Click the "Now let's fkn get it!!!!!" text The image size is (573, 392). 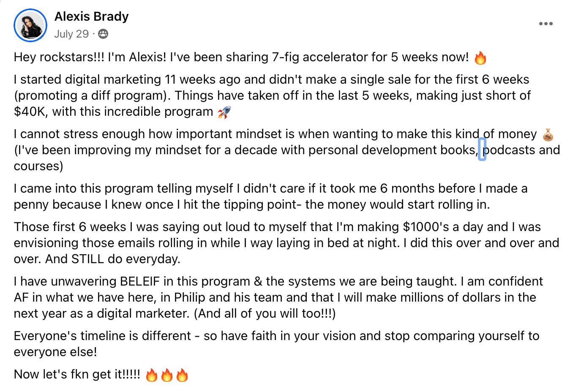click(77, 374)
